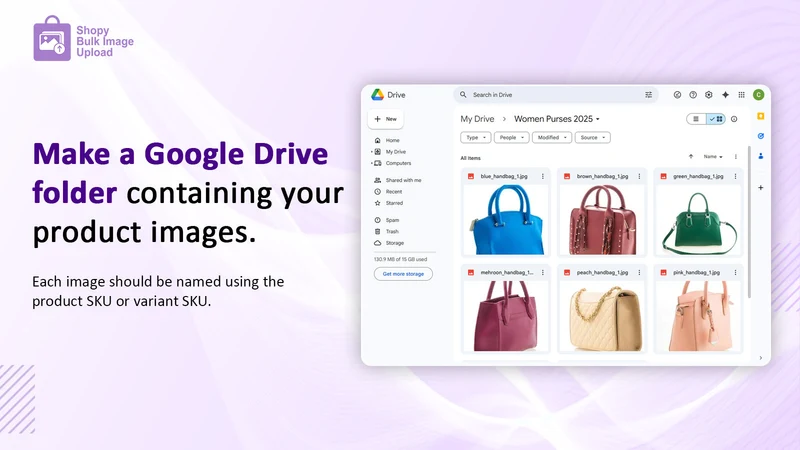This screenshot has width=800, height=450.
Task: Open the Settings gear icon
Action: click(x=709, y=95)
